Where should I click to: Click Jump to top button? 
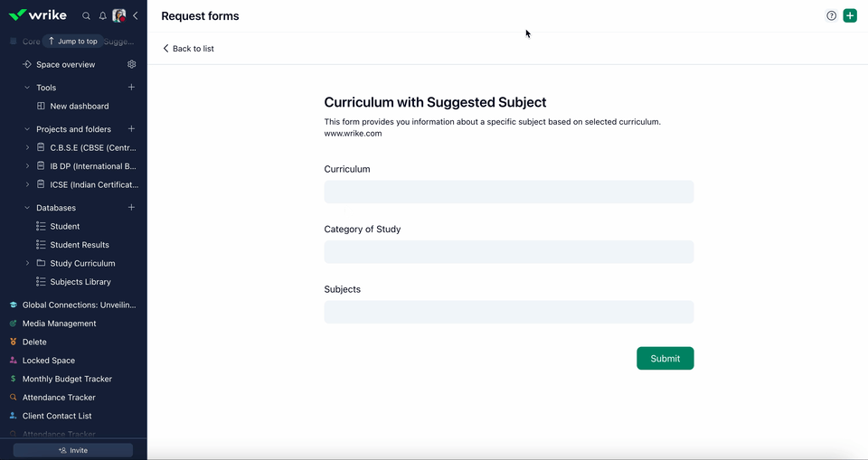[72, 41]
